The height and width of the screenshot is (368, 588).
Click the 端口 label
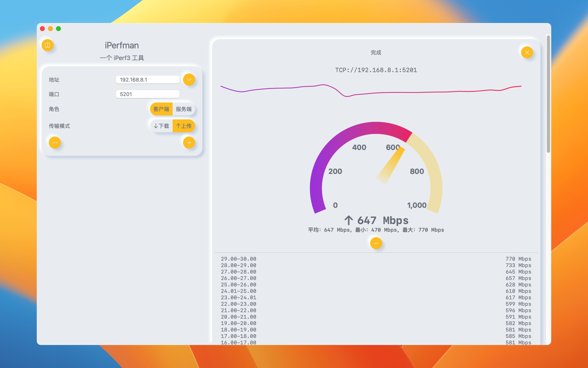pyautogui.click(x=54, y=94)
